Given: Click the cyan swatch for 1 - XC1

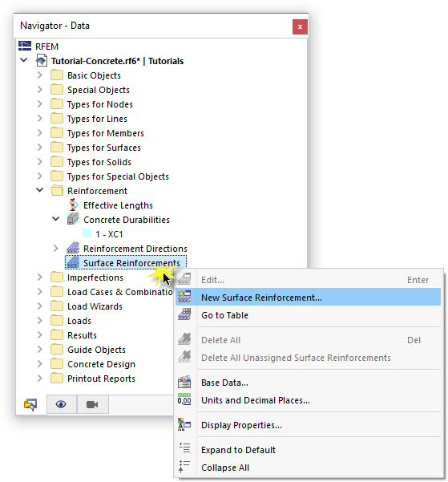Looking at the screenshot, I should 87,233.
